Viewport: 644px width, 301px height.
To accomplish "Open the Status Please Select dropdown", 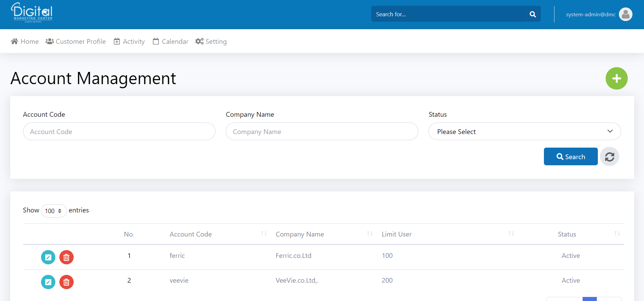I will point(525,132).
